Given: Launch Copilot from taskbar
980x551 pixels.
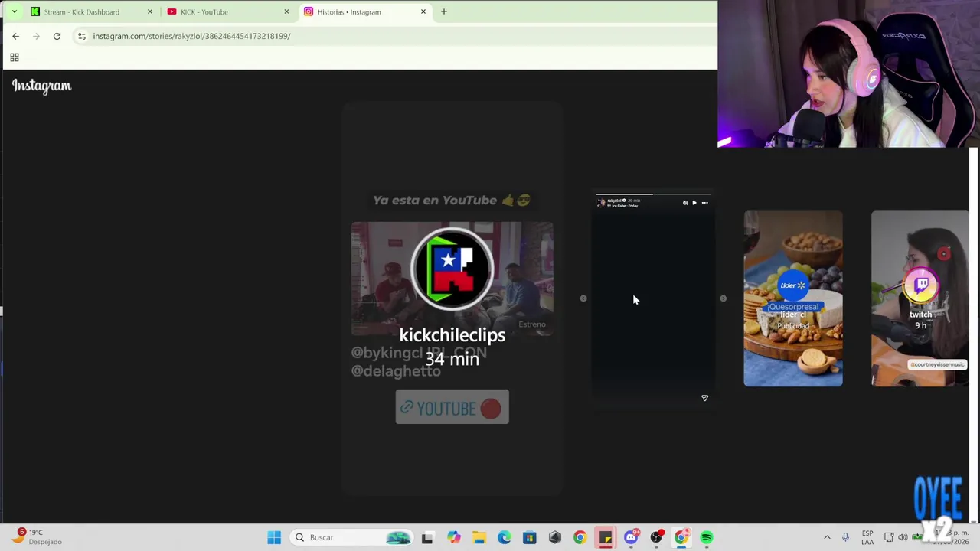Looking at the screenshot, I should pyautogui.click(x=453, y=537).
